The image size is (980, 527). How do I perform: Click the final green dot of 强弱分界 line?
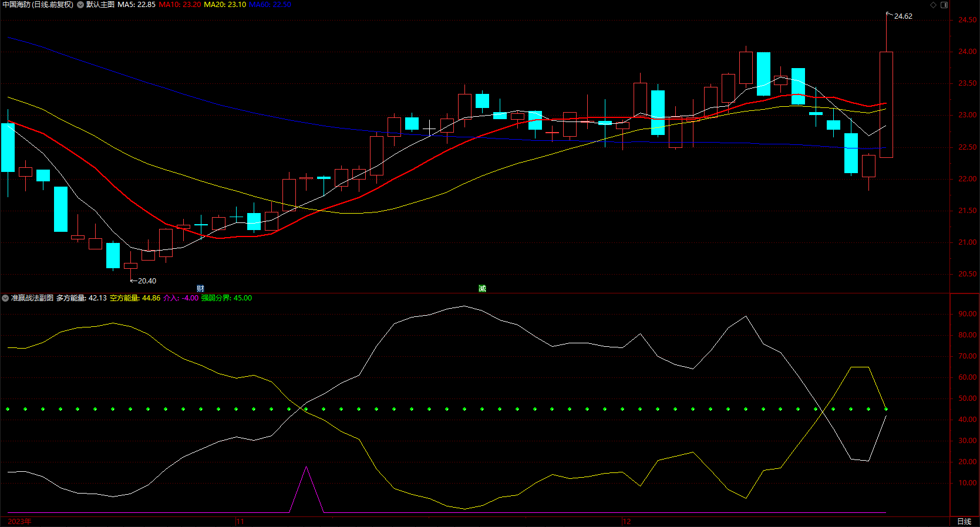(x=886, y=409)
